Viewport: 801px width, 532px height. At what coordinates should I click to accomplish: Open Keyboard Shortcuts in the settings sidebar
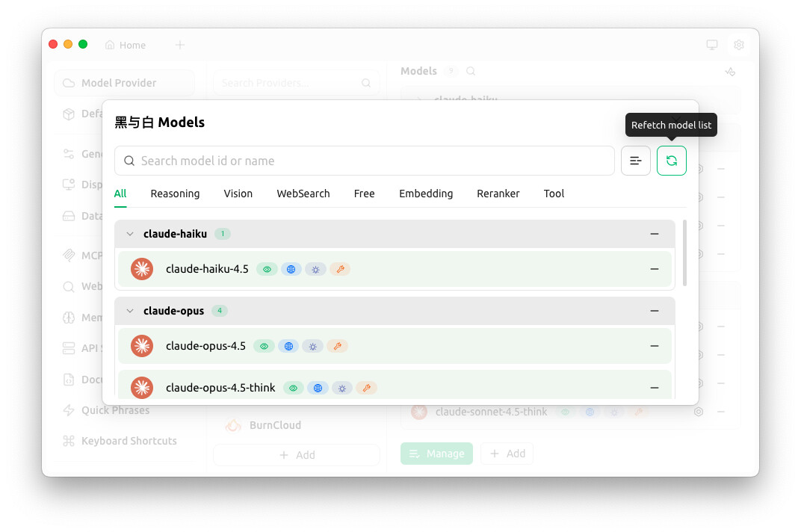[124, 441]
